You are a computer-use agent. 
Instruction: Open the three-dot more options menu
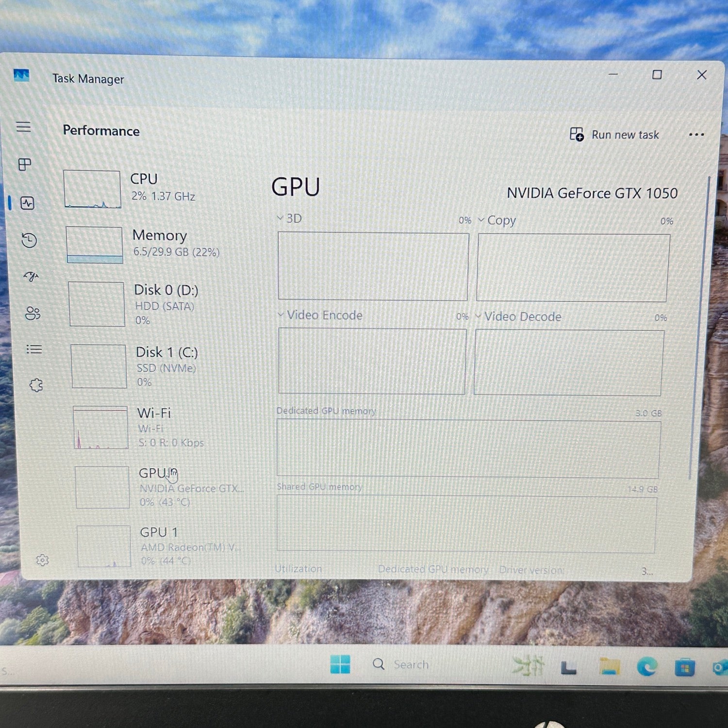pos(696,134)
